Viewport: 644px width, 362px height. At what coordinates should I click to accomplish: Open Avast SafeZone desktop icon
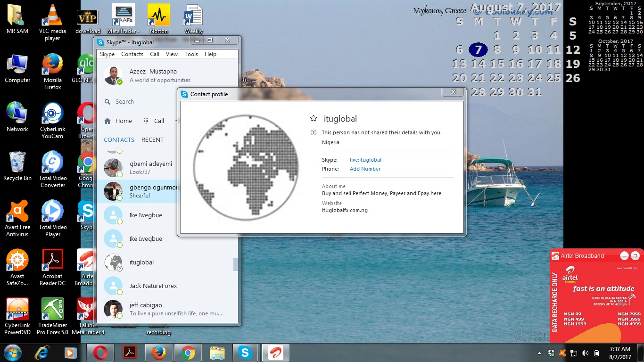(x=17, y=268)
